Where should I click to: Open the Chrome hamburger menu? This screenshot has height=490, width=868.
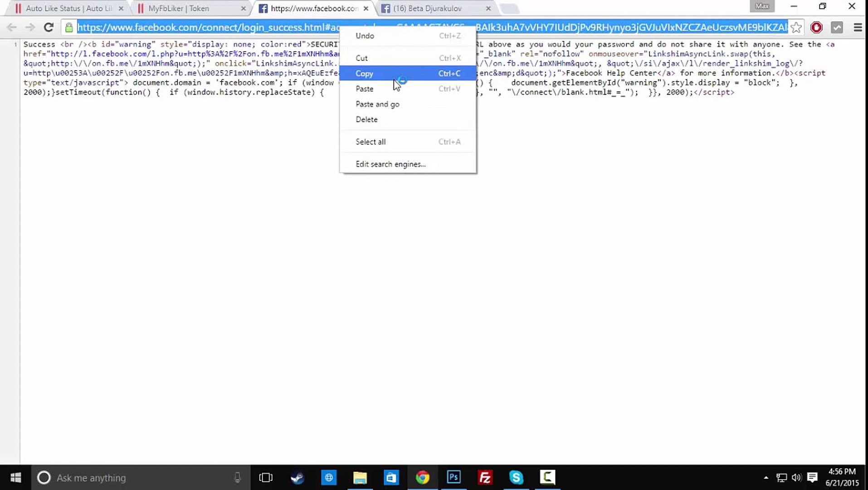click(857, 27)
